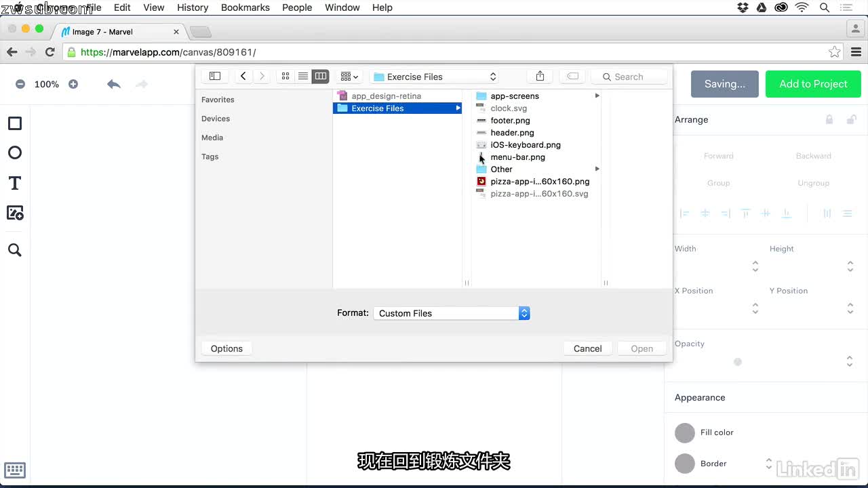Click the Add to Project button
Image resolution: width=868 pixels, height=488 pixels.
pyautogui.click(x=813, y=84)
